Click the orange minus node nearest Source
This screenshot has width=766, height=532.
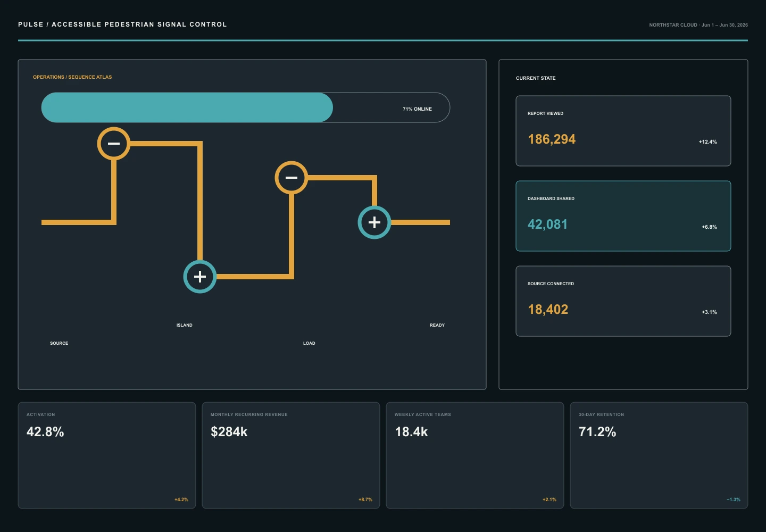[114, 144]
